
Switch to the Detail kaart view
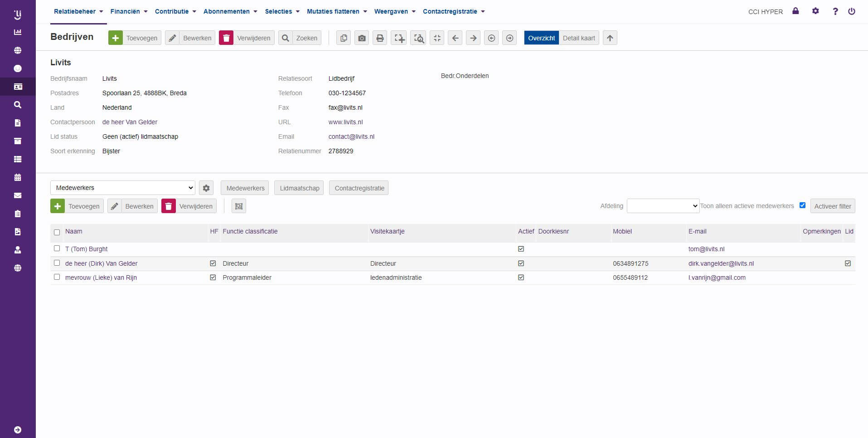tap(579, 38)
